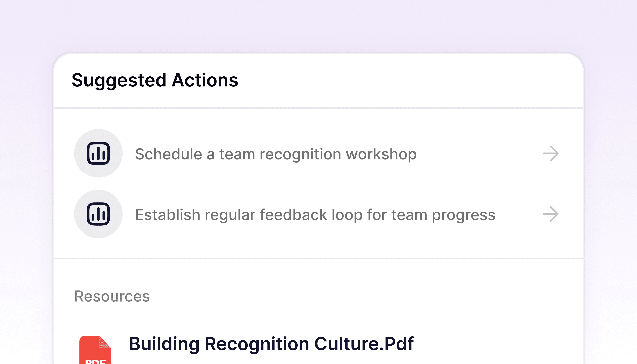Select 'Establish regular feedback loop for team progress'
Viewport: 637px width, 364px height.
315,215
